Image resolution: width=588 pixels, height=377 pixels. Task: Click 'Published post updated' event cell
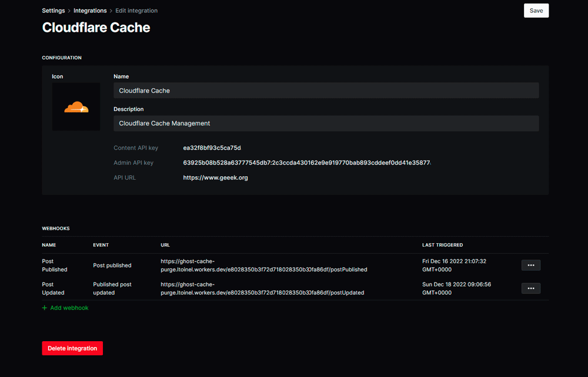coord(112,289)
